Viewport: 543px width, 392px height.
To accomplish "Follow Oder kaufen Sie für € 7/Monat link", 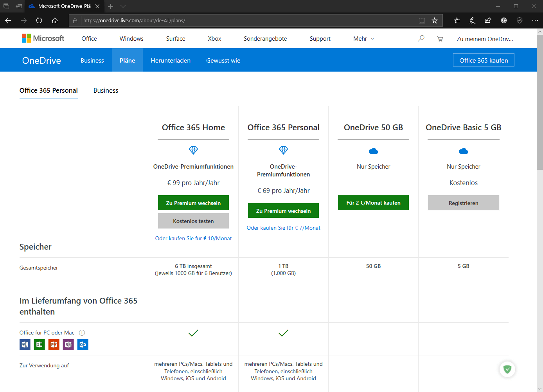I will tap(283, 228).
